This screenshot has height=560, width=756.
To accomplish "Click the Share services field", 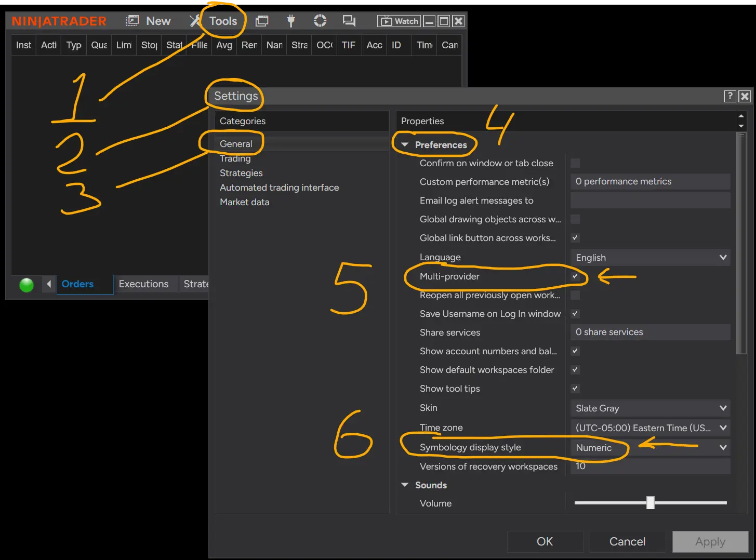I will (651, 332).
